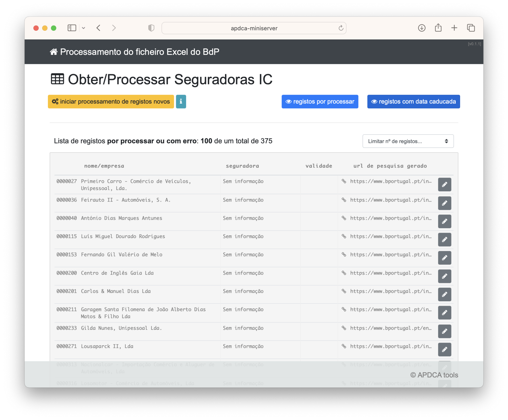
Task: Reload the page with refresh icon
Action: point(341,28)
